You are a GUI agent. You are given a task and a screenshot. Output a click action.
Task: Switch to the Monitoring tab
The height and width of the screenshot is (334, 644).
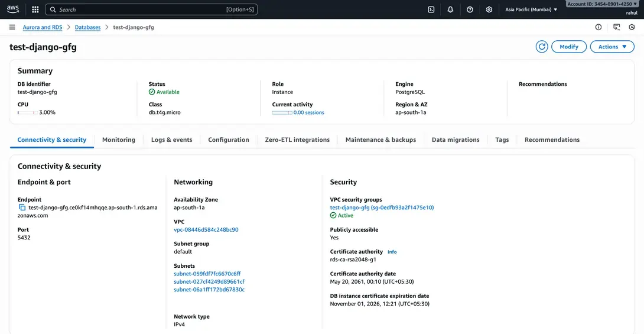119,140
